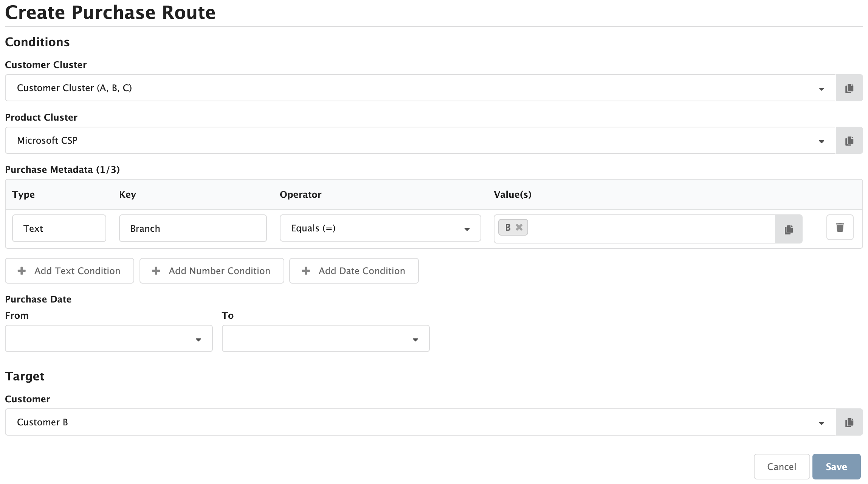Screen dimensions: 868x484
Task: Copy the Microsoft CSP product cluster
Action: tap(849, 140)
